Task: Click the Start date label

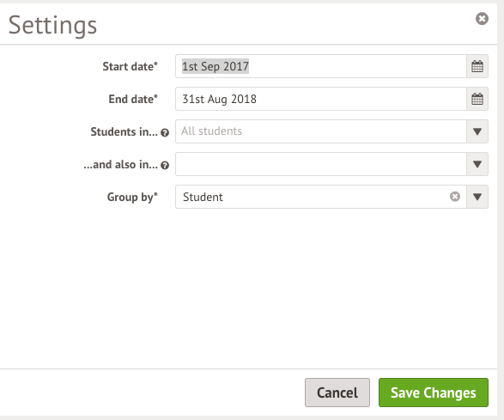Action: click(131, 67)
